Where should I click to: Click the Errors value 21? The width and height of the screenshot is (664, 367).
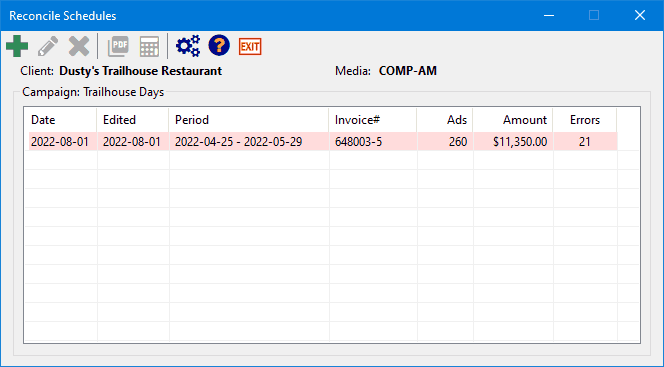[x=585, y=141]
